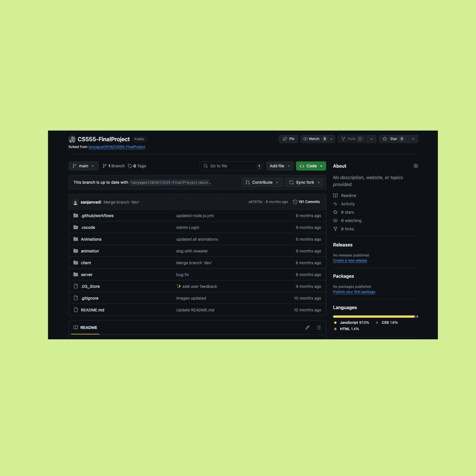Open the repository owner avatar

tap(72, 139)
